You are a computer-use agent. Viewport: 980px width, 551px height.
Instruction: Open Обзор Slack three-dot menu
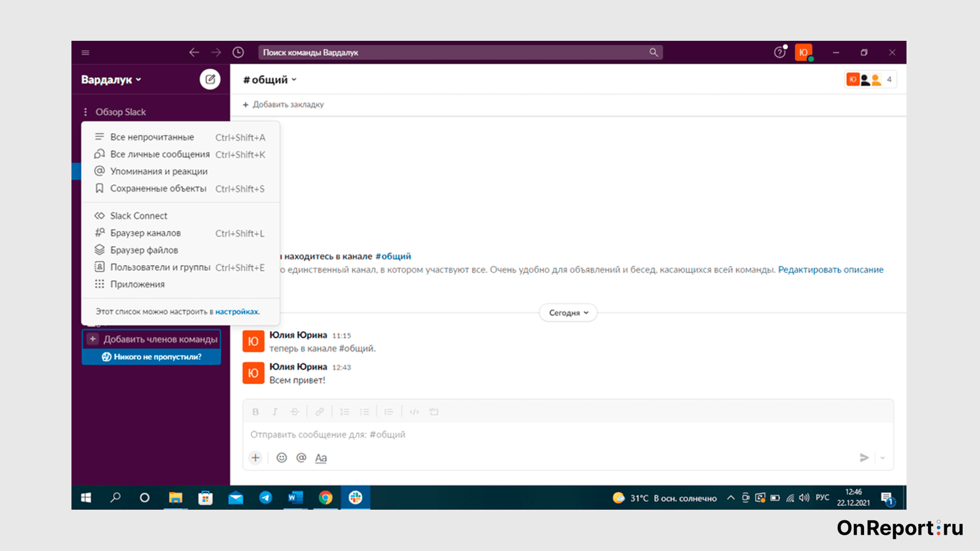click(x=85, y=112)
